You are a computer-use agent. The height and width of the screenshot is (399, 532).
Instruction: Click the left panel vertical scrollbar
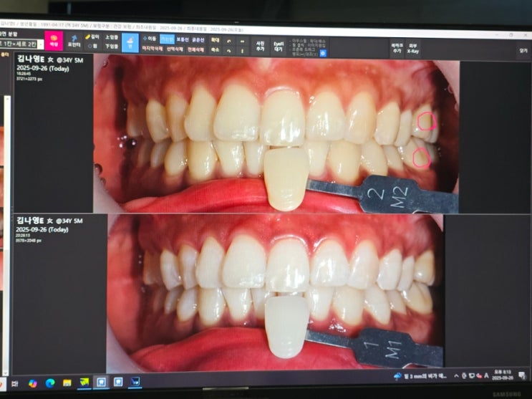(x=6, y=234)
